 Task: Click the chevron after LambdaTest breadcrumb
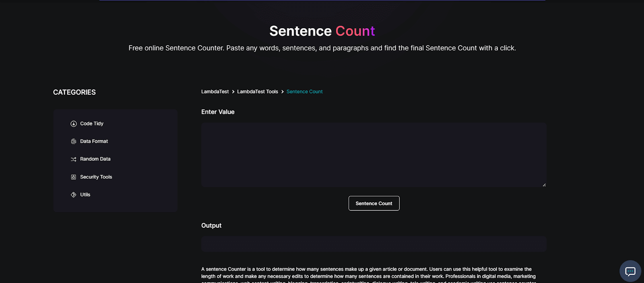point(233,92)
